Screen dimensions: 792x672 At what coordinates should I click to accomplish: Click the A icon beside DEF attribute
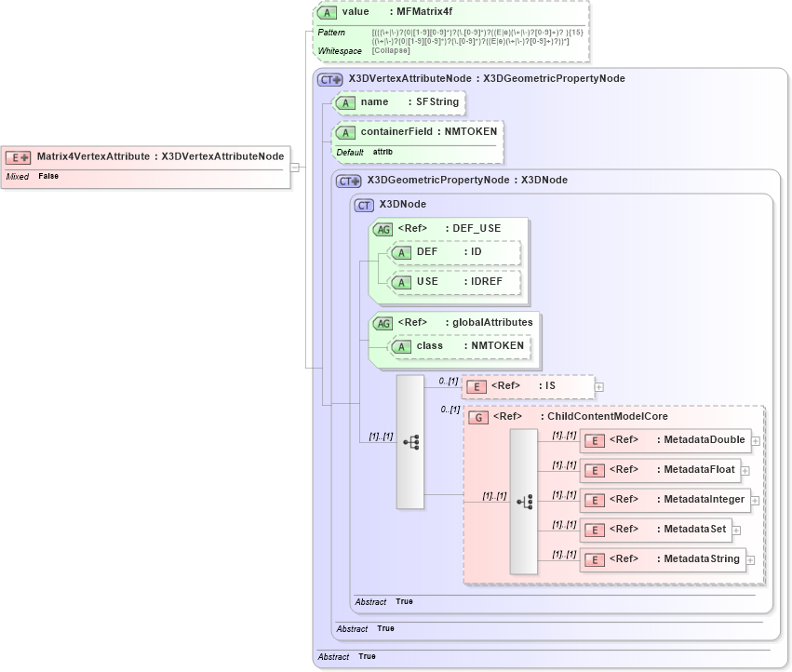point(401,252)
